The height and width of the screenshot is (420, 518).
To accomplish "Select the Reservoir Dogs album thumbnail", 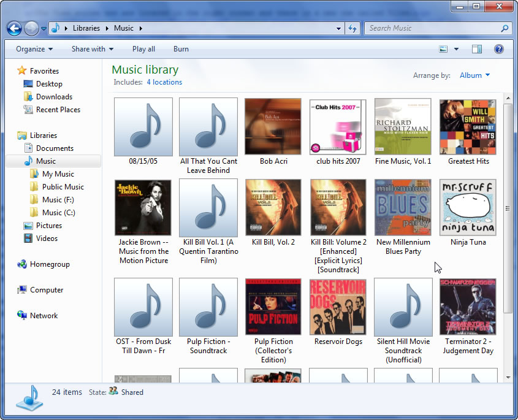I will click(x=338, y=307).
